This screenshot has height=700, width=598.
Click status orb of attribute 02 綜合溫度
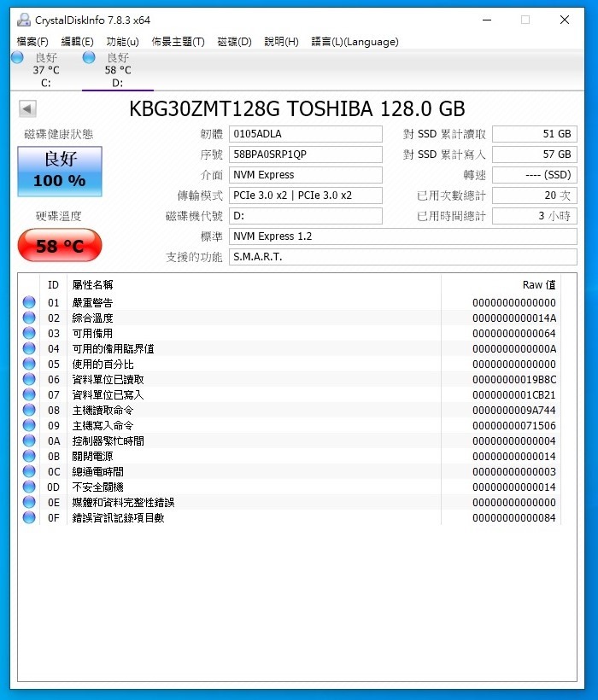tap(29, 318)
